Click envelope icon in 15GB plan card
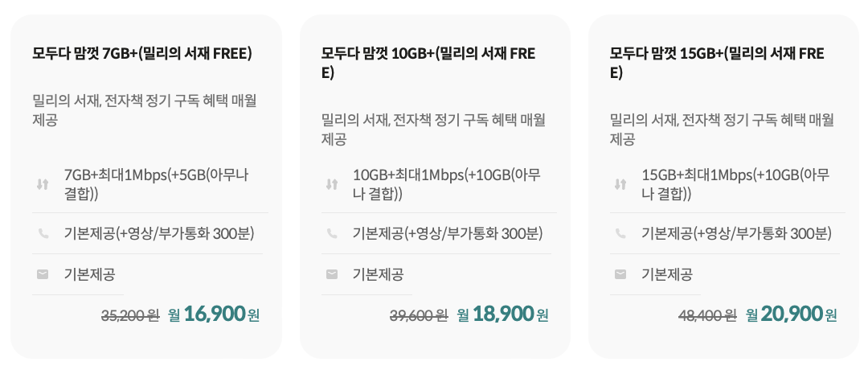This screenshot has height=370, width=868. click(620, 274)
